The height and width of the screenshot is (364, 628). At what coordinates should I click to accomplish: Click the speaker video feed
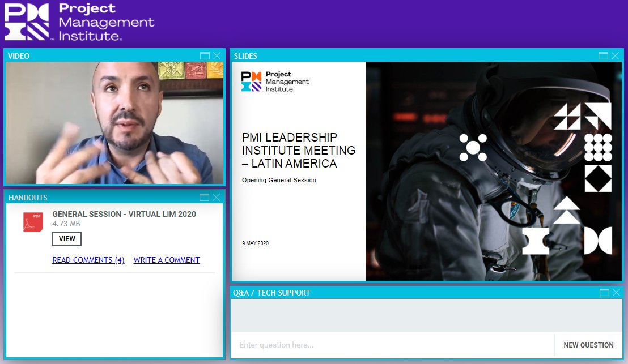tap(114, 123)
